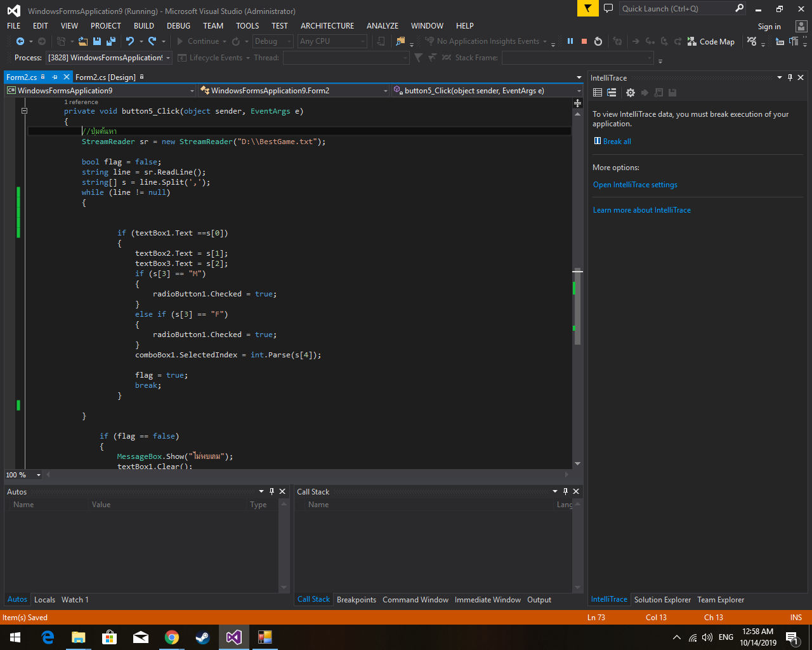Switch to the Watch 1 tab
Screen dimensions: 812x650
point(75,600)
